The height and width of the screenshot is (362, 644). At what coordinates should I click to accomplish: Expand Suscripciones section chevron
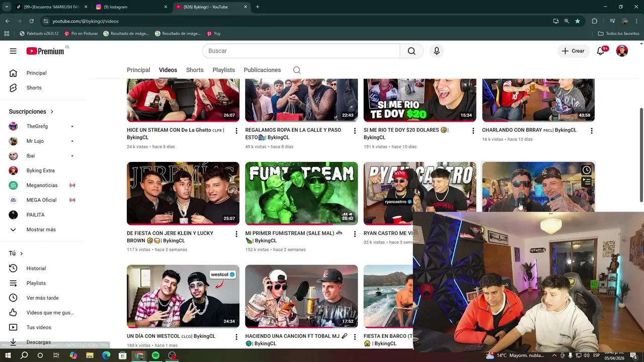52,112
